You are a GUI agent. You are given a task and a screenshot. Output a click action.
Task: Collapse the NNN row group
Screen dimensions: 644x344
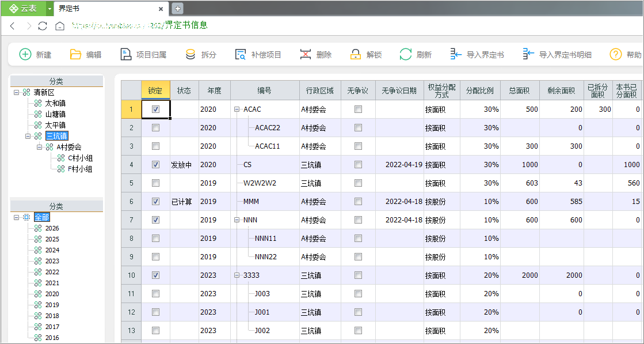tap(237, 220)
